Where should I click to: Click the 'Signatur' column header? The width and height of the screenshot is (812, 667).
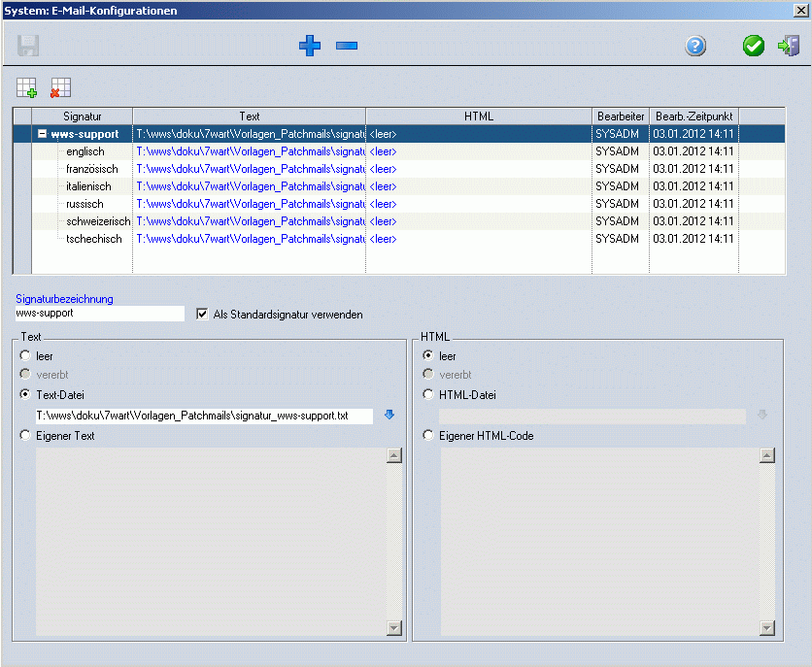pos(83,117)
